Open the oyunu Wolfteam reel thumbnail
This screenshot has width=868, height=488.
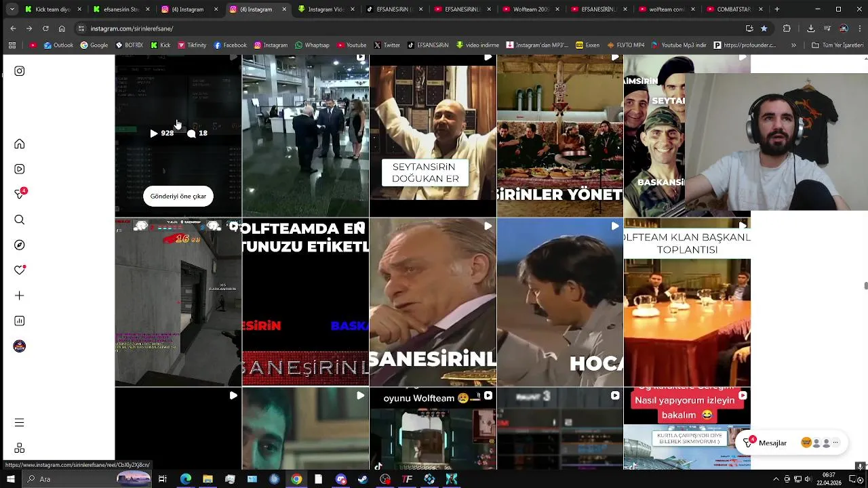433,428
